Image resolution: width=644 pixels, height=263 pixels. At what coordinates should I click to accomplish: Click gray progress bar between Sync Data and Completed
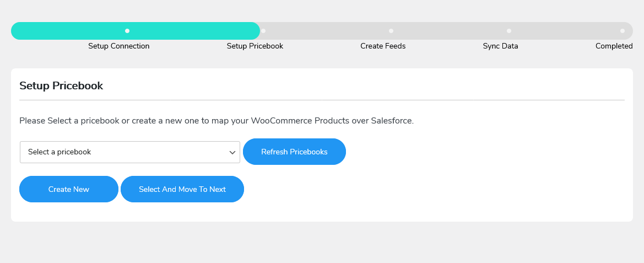565,31
